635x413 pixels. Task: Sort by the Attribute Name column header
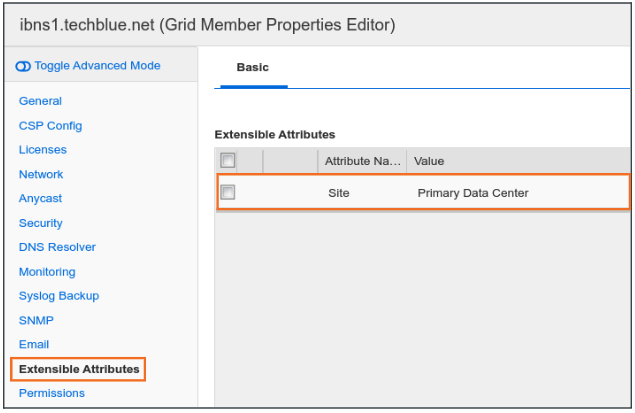(x=361, y=161)
